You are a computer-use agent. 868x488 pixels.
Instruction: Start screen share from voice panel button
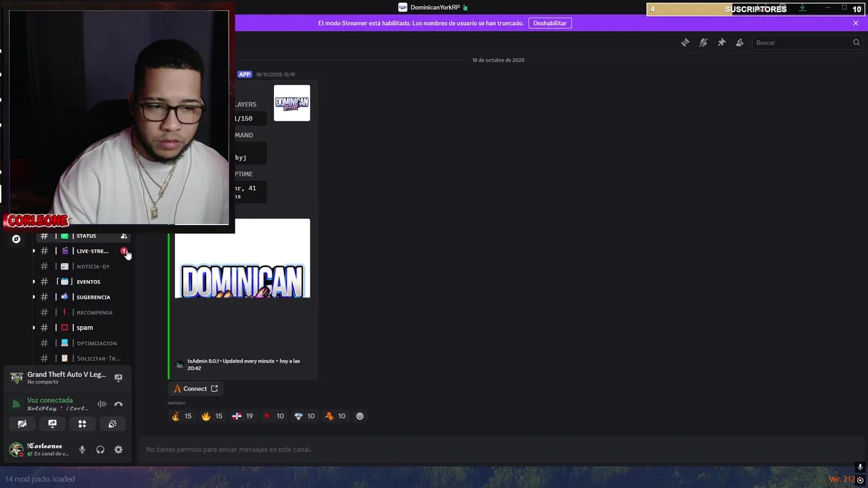(x=52, y=424)
